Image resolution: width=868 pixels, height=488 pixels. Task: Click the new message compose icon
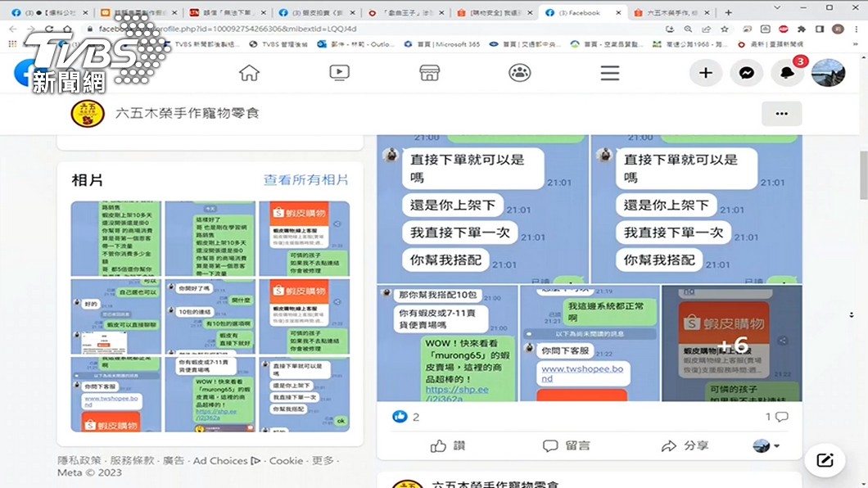point(825,460)
